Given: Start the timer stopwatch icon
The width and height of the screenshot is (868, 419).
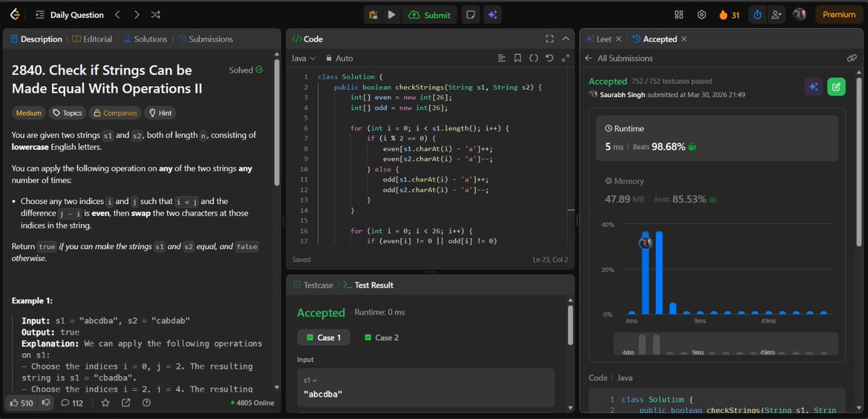Looking at the screenshot, I should tap(757, 14).
